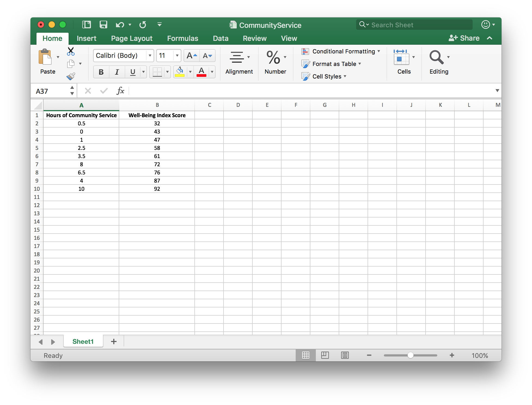Click the Format Painter icon

71,76
